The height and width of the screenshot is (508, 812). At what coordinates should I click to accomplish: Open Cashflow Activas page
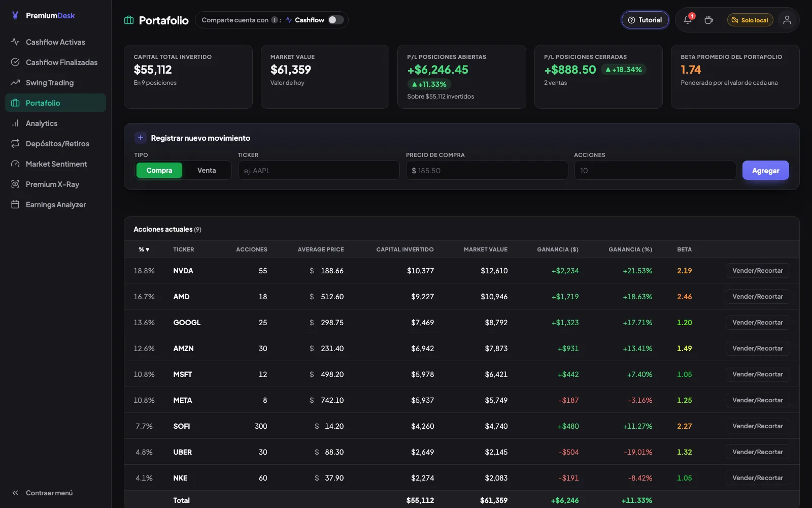56,42
